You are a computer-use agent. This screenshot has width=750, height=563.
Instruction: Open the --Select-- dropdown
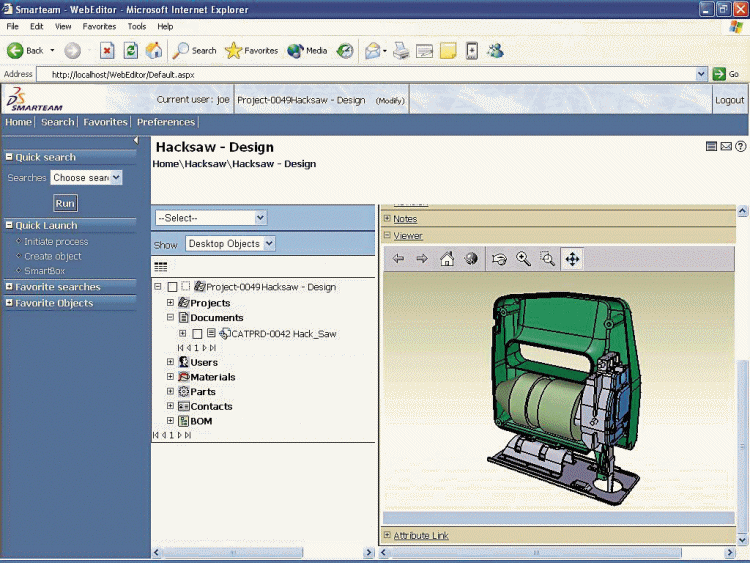click(x=210, y=218)
